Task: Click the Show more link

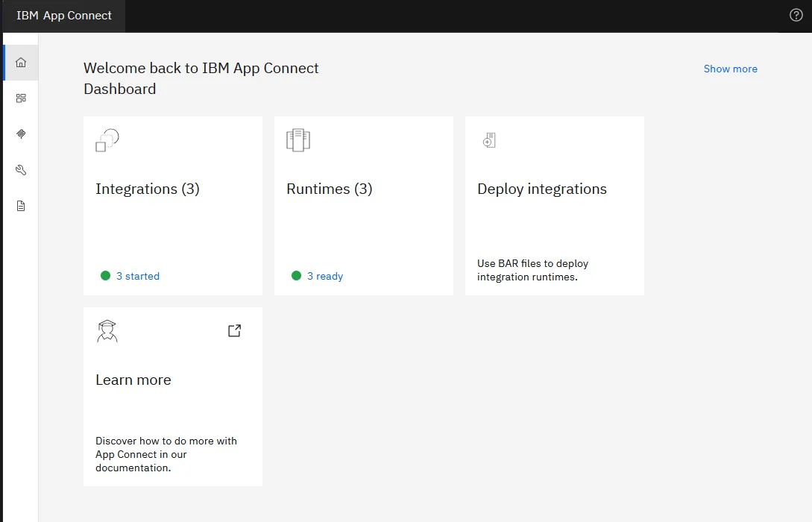Action: pos(730,69)
